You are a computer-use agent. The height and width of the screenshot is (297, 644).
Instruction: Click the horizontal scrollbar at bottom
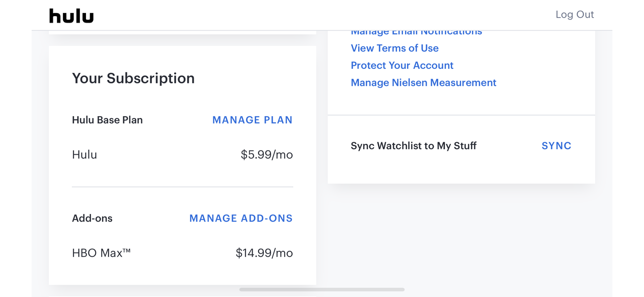(x=322, y=289)
